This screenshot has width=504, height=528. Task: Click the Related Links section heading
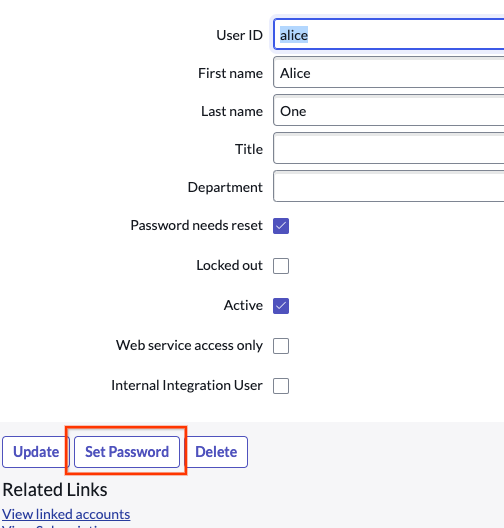click(x=55, y=490)
